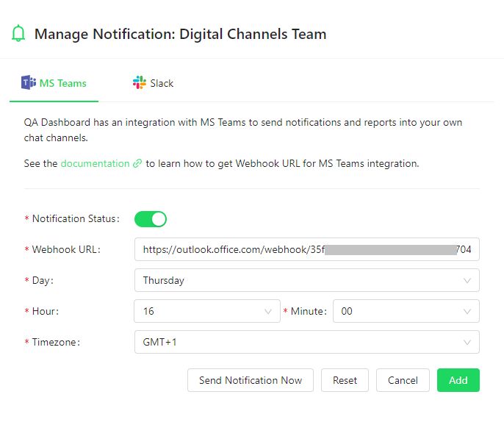Click the Webhook URL label

[66, 249]
